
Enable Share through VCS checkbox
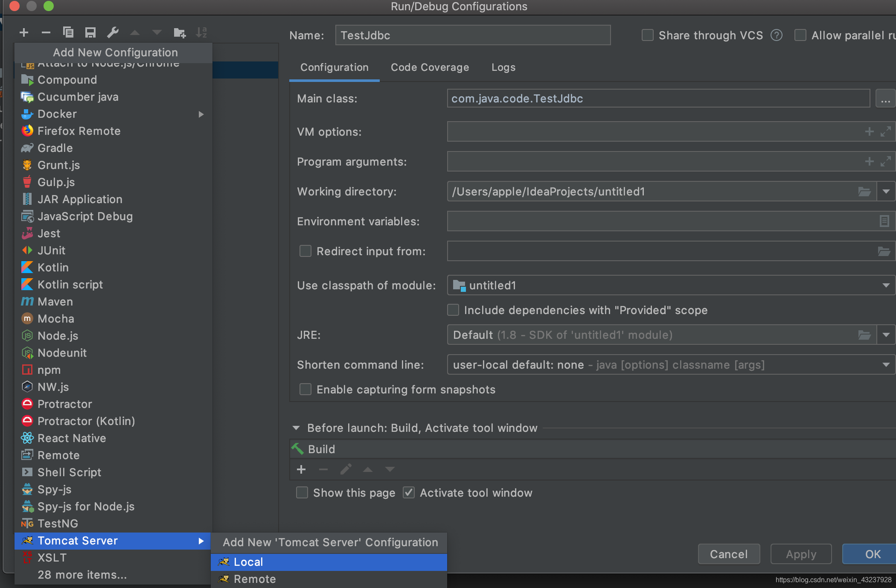tap(648, 35)
